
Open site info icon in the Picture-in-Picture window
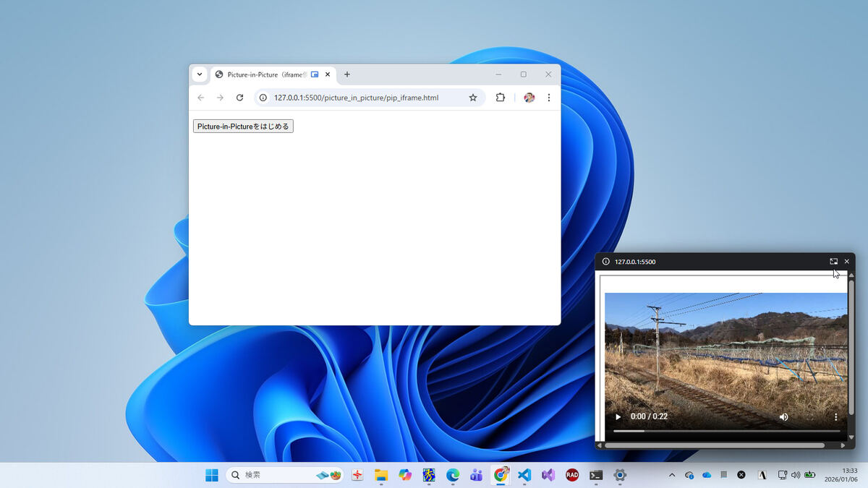pos(606,262)
